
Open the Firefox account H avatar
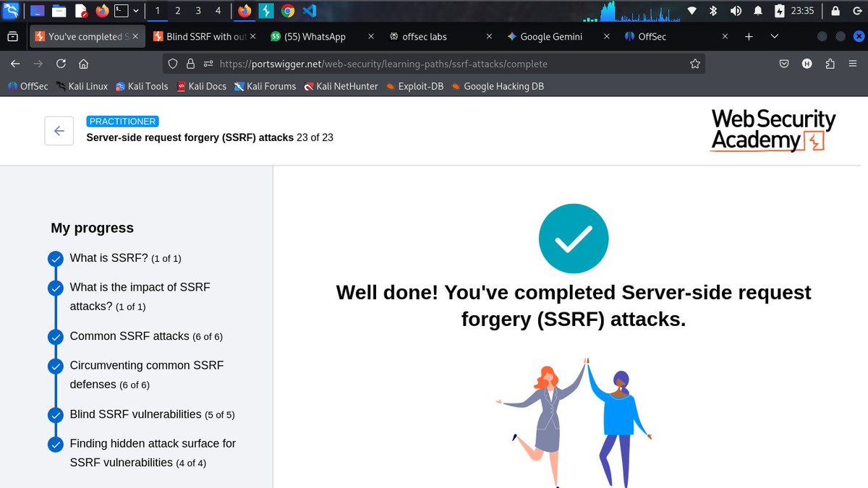tap(807, 64)
